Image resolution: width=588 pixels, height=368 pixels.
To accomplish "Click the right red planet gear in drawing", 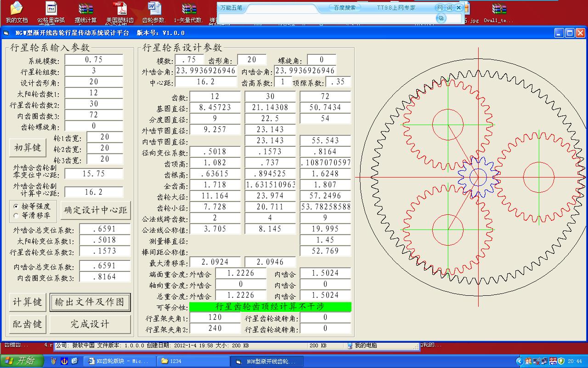I will click(x=539, y=177).
